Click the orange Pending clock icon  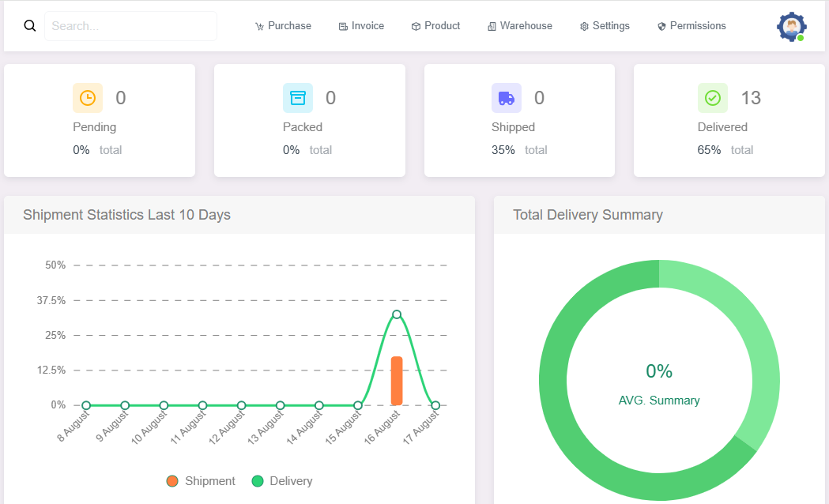(88, 98)
